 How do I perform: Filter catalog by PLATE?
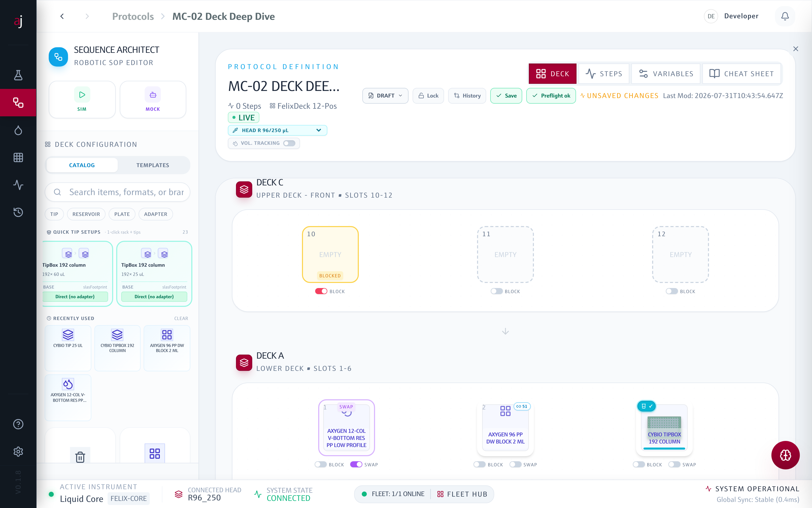click(x=122, y=214)
